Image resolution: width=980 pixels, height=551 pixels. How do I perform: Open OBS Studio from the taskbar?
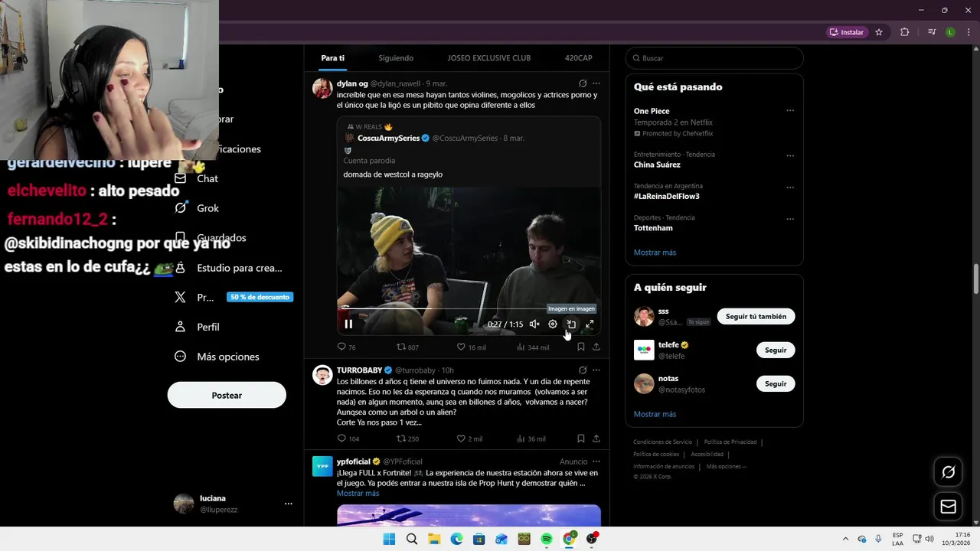click(592, 539)
